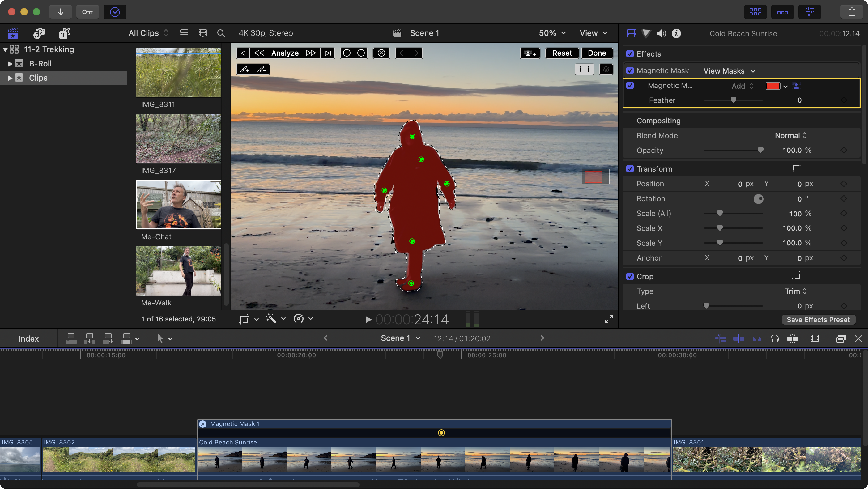Open Background Tasks via check-circle icon

click(115, 12)
